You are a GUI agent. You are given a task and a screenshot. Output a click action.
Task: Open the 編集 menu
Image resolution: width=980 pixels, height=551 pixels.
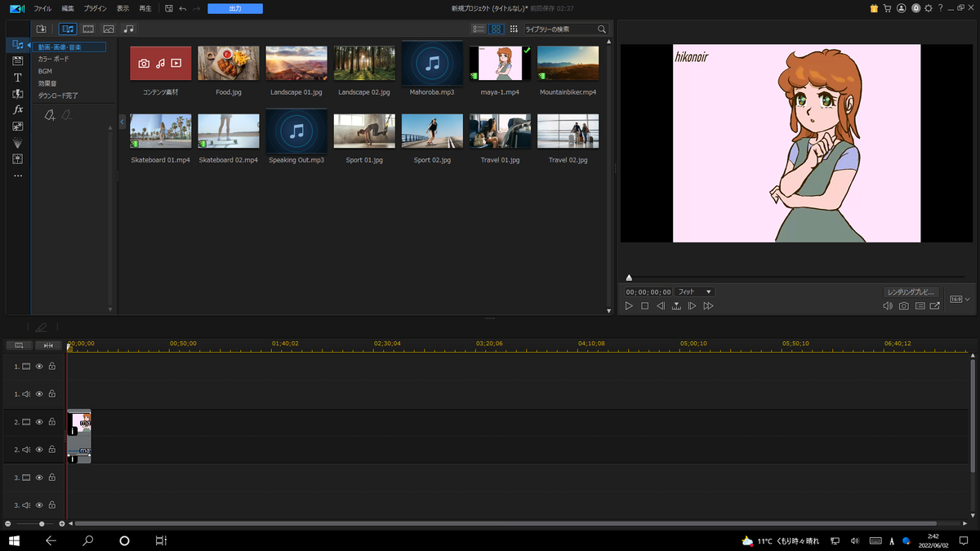click(68, 8)
